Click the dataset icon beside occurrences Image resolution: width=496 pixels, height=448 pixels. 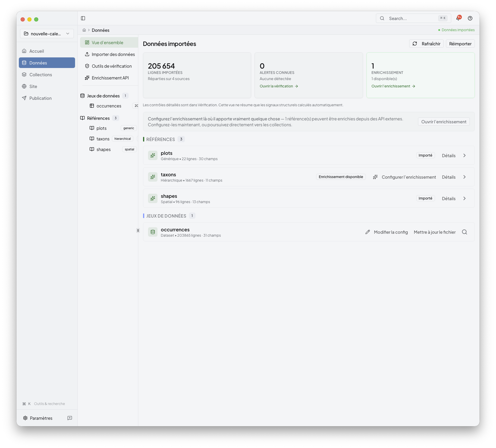point(153,232)
